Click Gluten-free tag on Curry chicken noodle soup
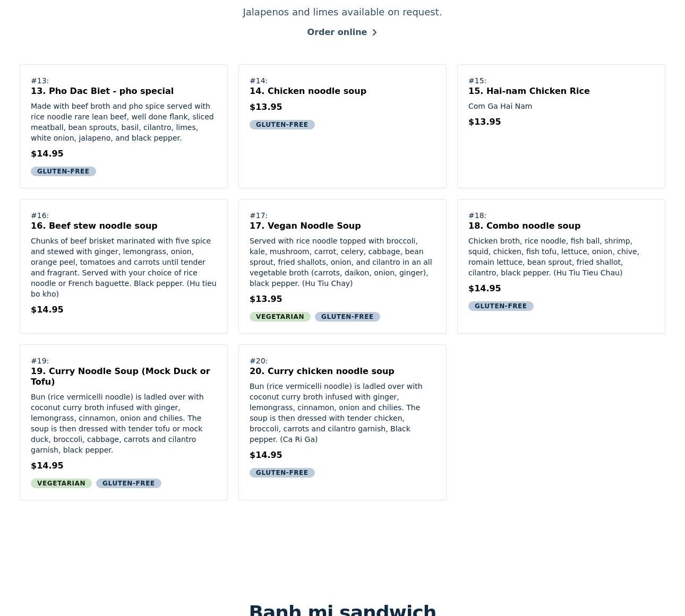This screenshot has height=616, width=685. point(282,473)
